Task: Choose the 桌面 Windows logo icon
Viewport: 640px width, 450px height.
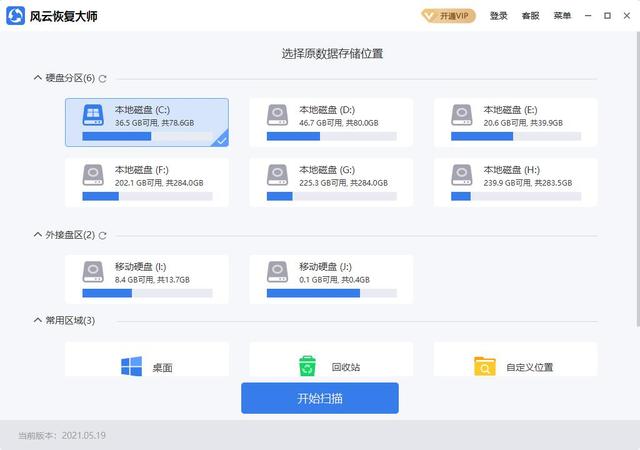Action: [131, 366]
